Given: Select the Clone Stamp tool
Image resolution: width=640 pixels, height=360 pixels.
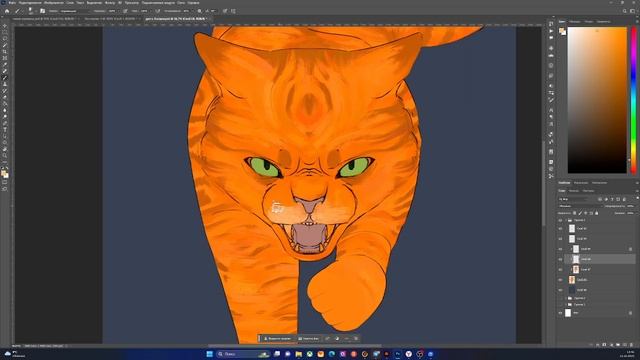Looking at the screenshot, I should (5, 84).
